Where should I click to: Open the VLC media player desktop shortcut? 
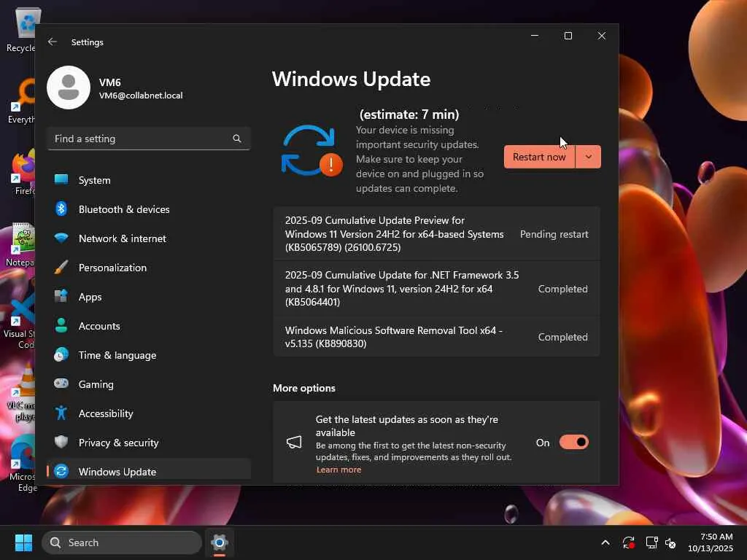[22, 392]
